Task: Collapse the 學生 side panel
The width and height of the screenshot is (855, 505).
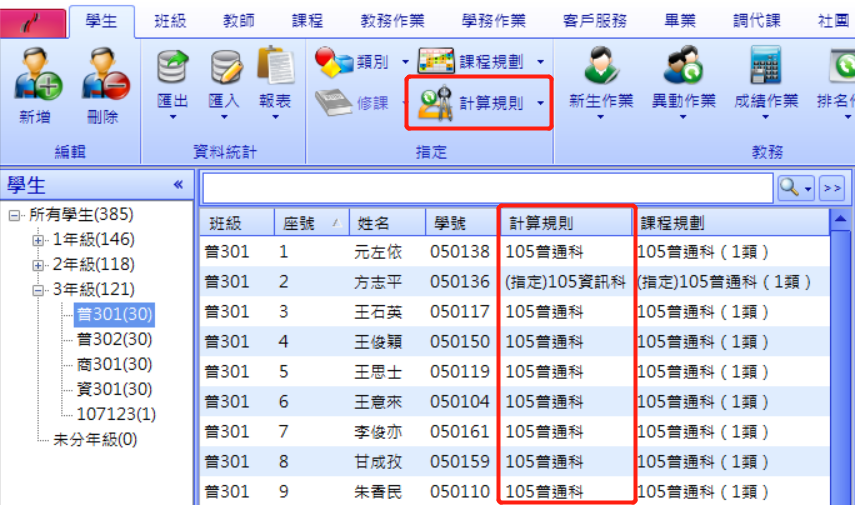Action: 178,185
